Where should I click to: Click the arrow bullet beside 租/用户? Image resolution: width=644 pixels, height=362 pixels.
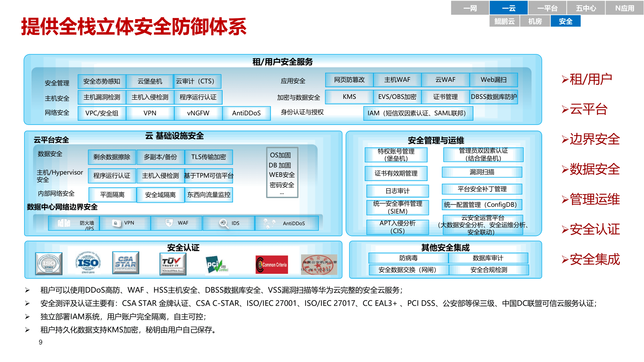[565, 79]
